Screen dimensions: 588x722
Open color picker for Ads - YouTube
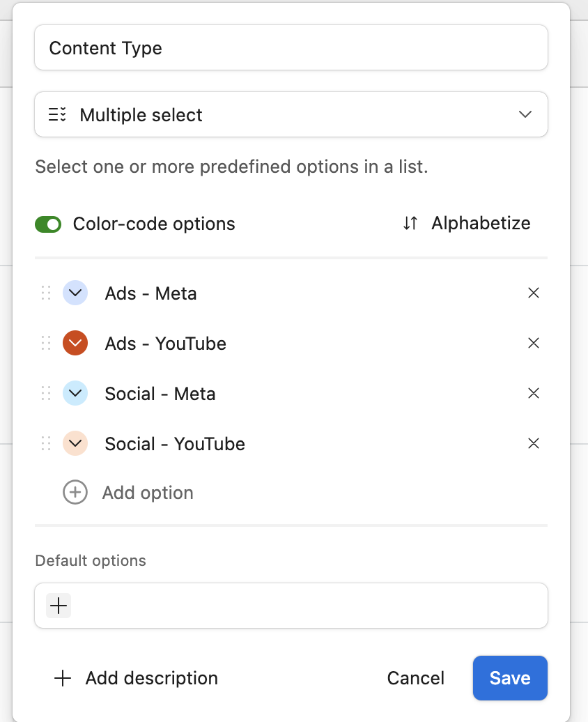coord(75,344)
